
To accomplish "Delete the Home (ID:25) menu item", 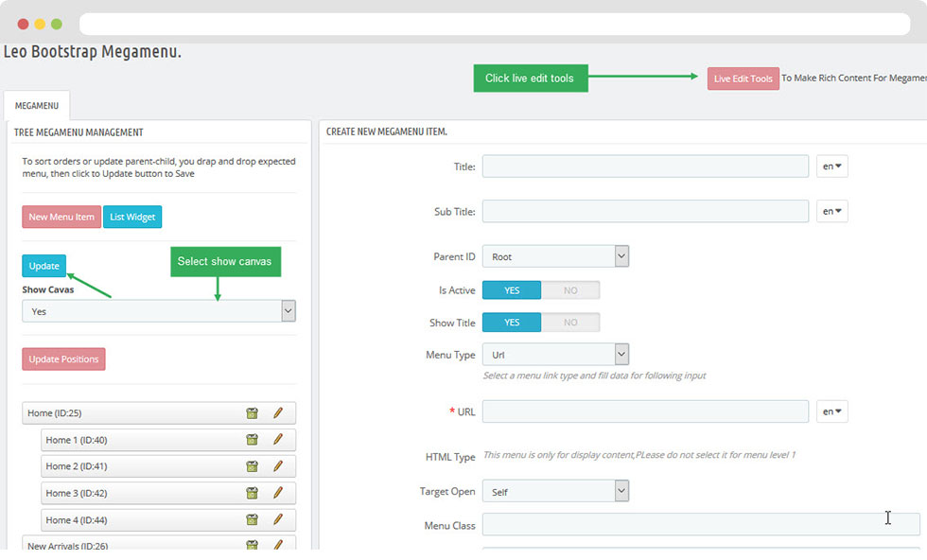I will (x=252, y=412).
